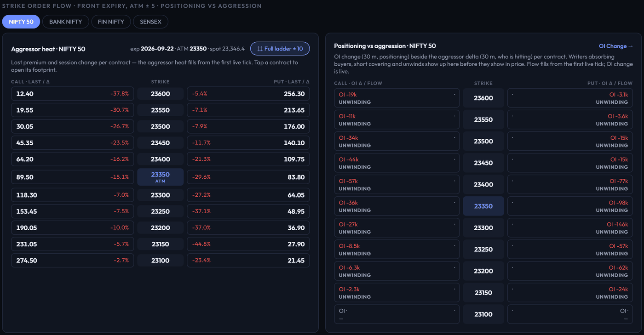
Task: Open the put contract priced 64.05
Action: (x=248, y=195)
